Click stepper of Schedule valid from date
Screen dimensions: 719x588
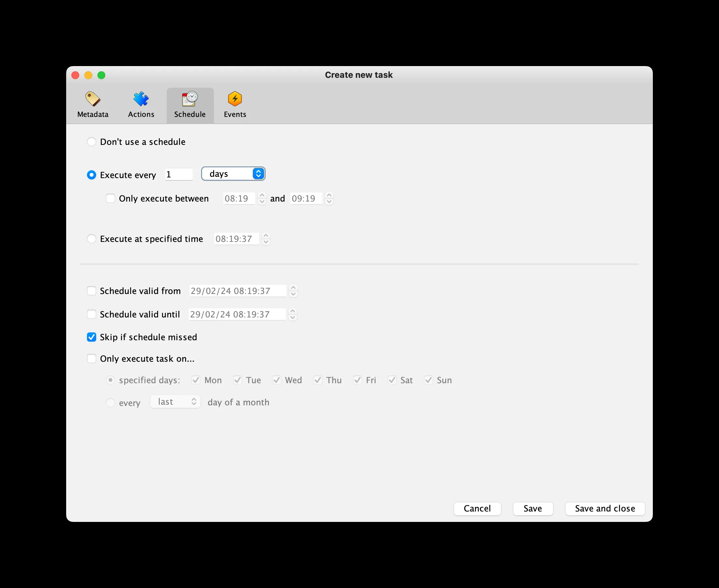pyautogui.click(x=293, y=291)
